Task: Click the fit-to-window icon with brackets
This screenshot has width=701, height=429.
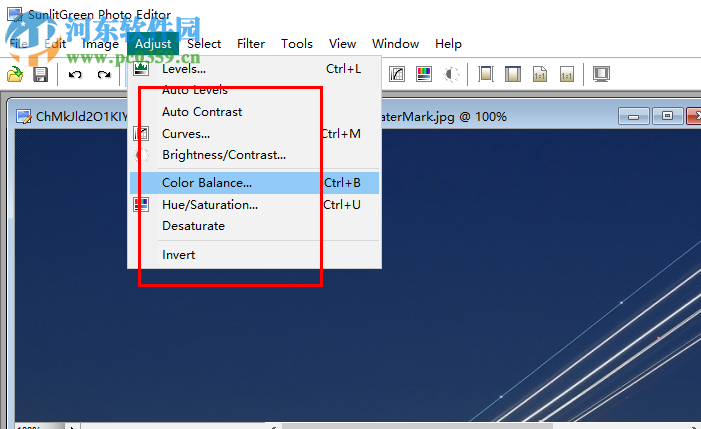Action: [x=486, y=74]
